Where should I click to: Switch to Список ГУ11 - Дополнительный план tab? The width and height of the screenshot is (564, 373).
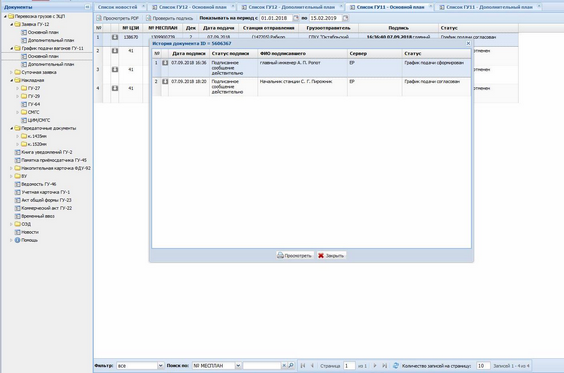489,7
